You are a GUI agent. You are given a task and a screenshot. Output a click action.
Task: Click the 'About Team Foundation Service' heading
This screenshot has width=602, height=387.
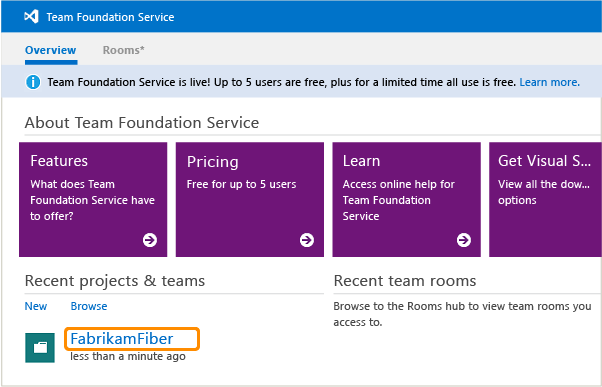(142, 122)
